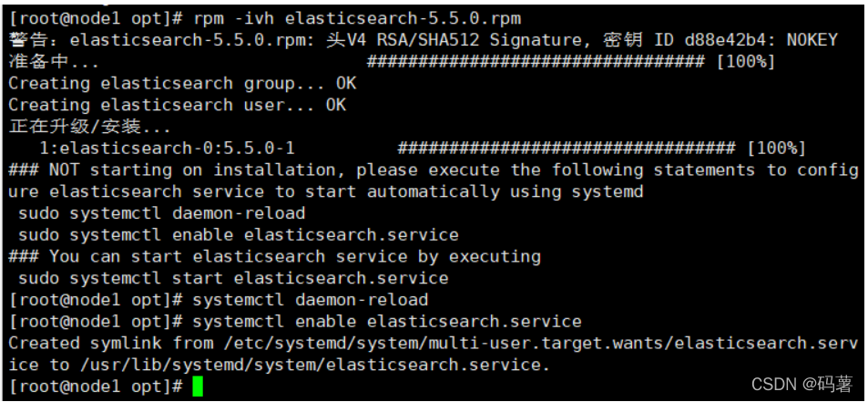Click the 'sudo systemctl daemon-reload' hint line

tap(160, 212)
